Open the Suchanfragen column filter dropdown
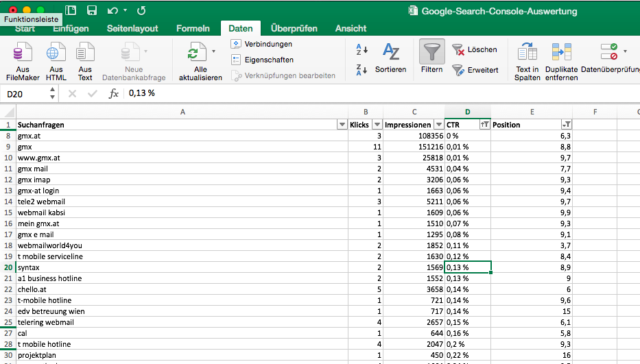The height and width of the screenshot is (364, 640). coord(342,125)
